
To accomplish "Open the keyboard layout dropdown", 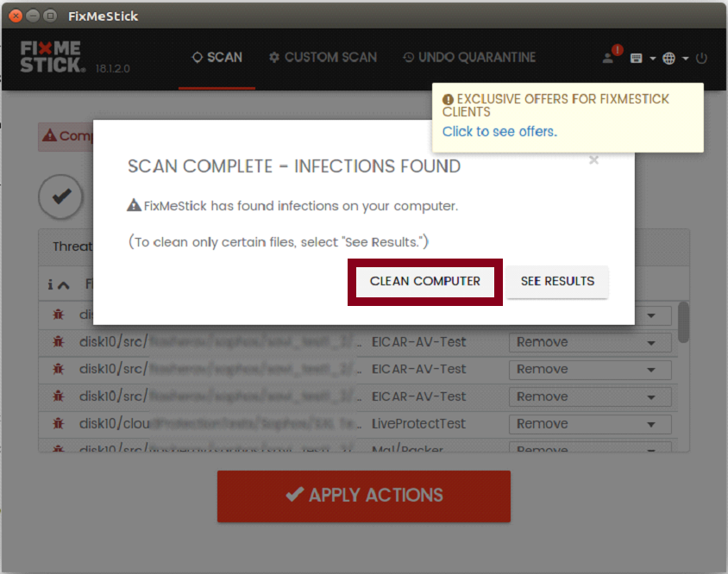I will 643,59.
